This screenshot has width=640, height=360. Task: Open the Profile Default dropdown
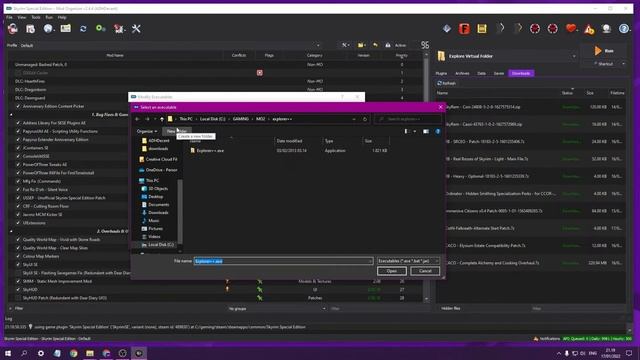pos(170,45)
